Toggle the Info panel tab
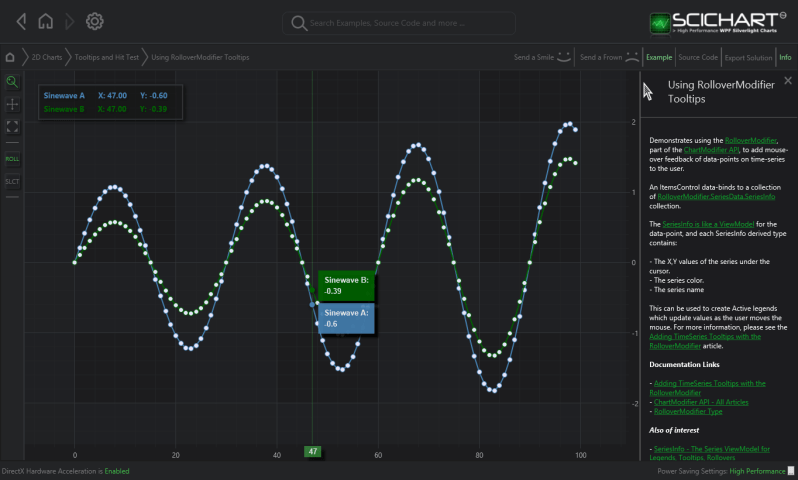Screen dimensions: 798x480 click(x=785, y=58)
